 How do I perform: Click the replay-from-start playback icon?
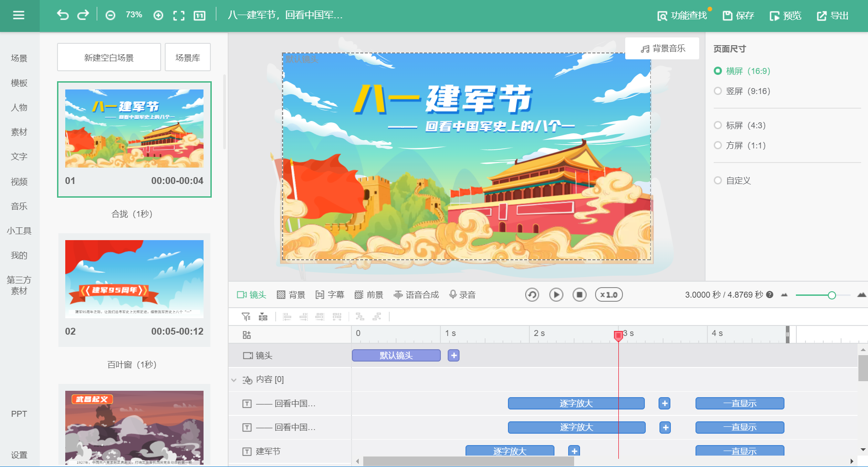pyautogui.click(x=532, y=295)
